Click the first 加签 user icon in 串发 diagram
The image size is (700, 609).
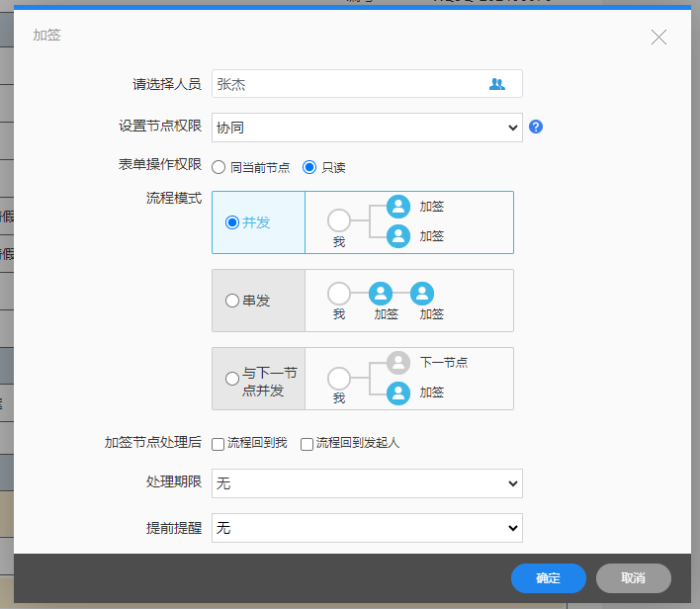coord(381,294)
